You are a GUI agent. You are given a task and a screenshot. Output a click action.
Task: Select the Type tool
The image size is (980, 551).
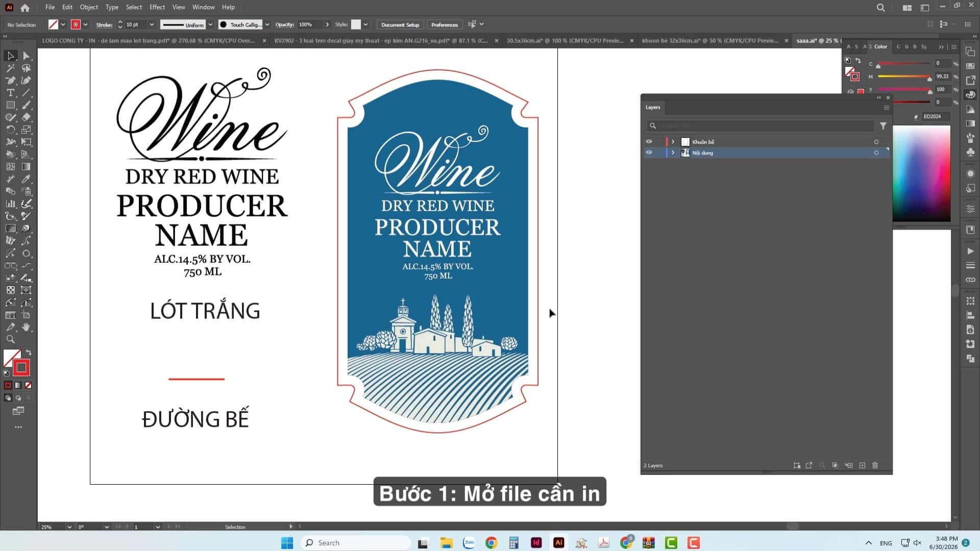coord(11,93)
